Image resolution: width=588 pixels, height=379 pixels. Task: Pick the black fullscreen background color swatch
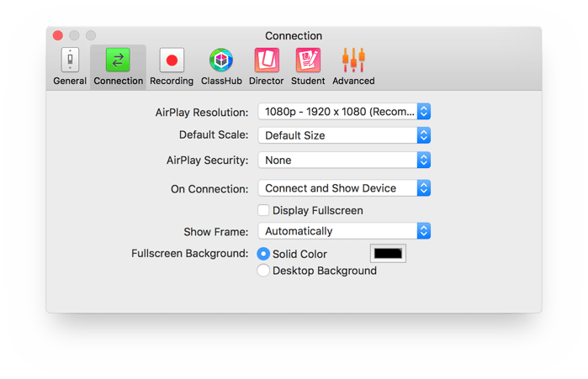click(x=388, y=254)
